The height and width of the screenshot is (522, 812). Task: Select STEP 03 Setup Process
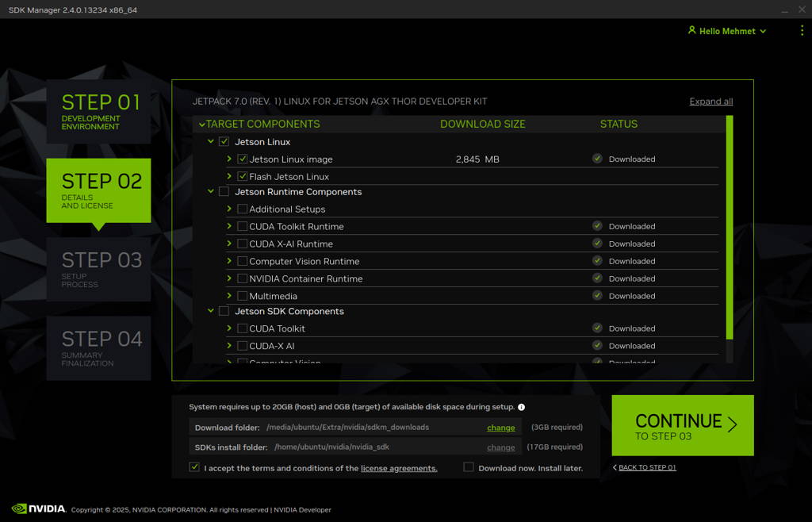[98, 268]
